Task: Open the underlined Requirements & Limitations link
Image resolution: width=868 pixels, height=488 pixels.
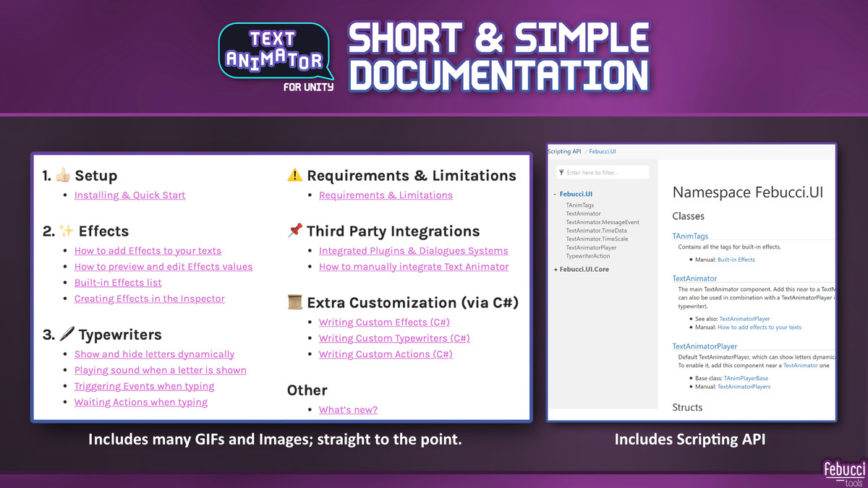Action: coord(386,195)
